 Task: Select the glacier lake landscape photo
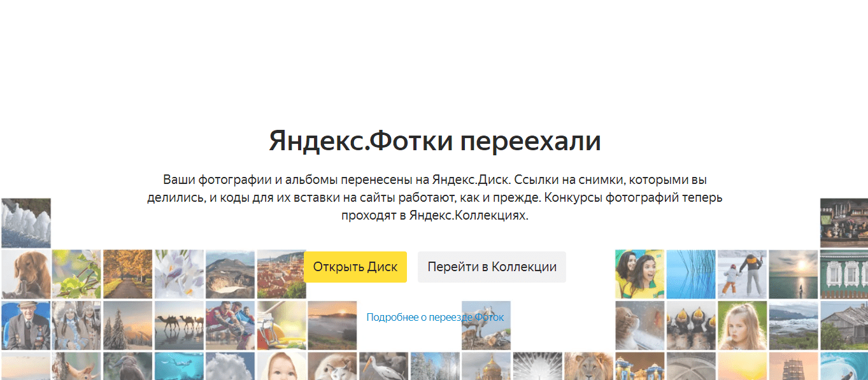pos(793,325)
